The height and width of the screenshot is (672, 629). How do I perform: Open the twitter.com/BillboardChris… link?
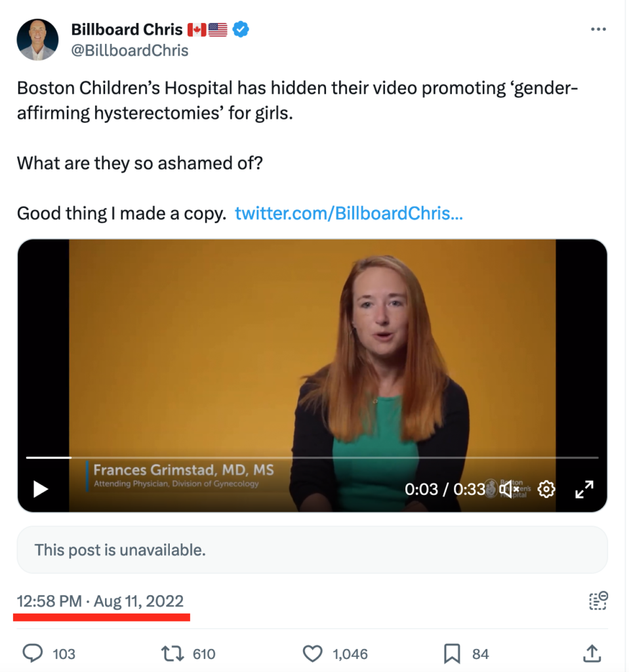pos(348,213)
